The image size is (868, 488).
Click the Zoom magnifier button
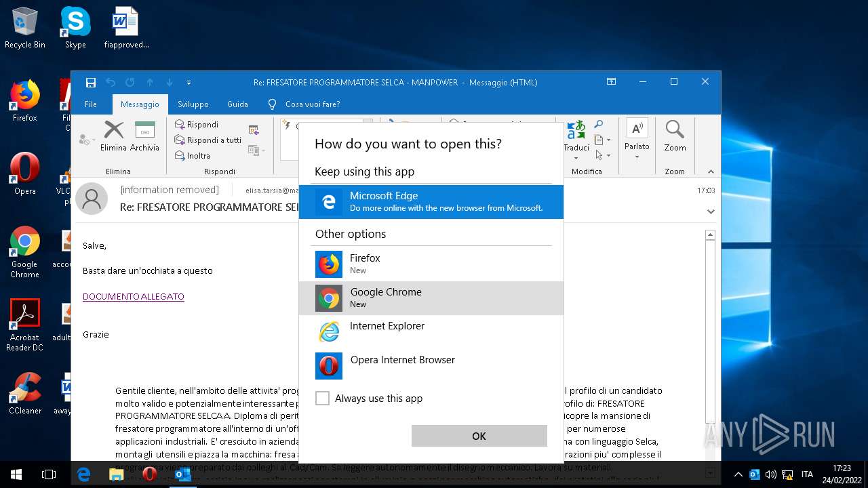(675, 136)
